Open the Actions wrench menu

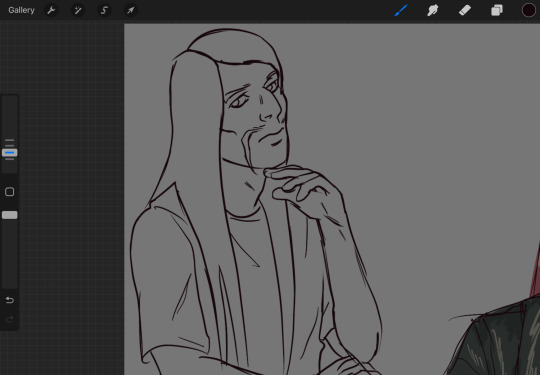[x=51, y=10]
